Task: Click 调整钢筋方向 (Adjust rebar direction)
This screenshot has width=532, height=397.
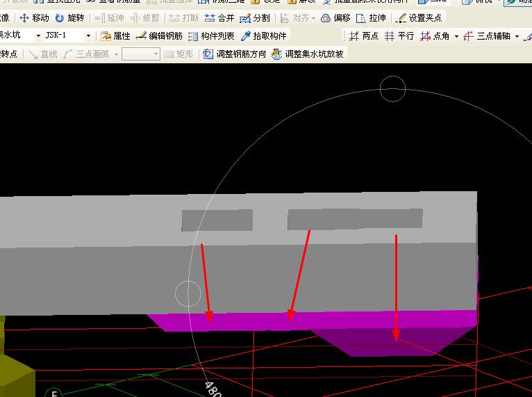Action: coord(235,54)
